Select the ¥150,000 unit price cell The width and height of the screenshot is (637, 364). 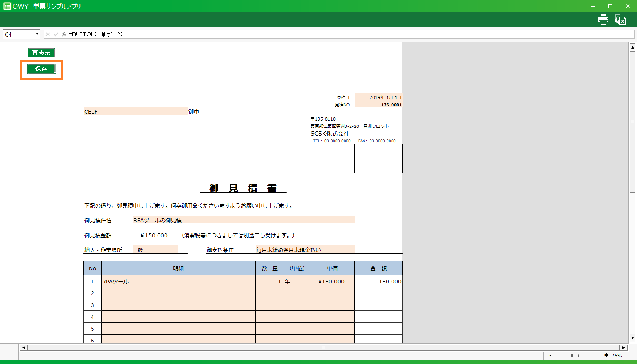(x=332, y=281)
